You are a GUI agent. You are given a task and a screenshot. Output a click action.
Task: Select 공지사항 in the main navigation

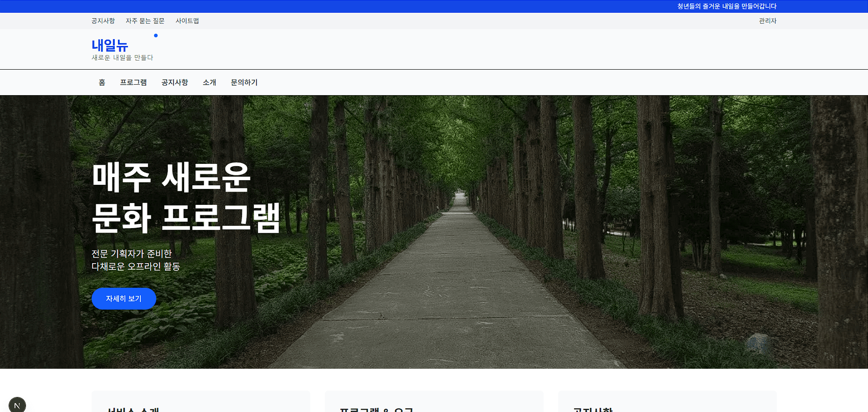pos(175,82)
